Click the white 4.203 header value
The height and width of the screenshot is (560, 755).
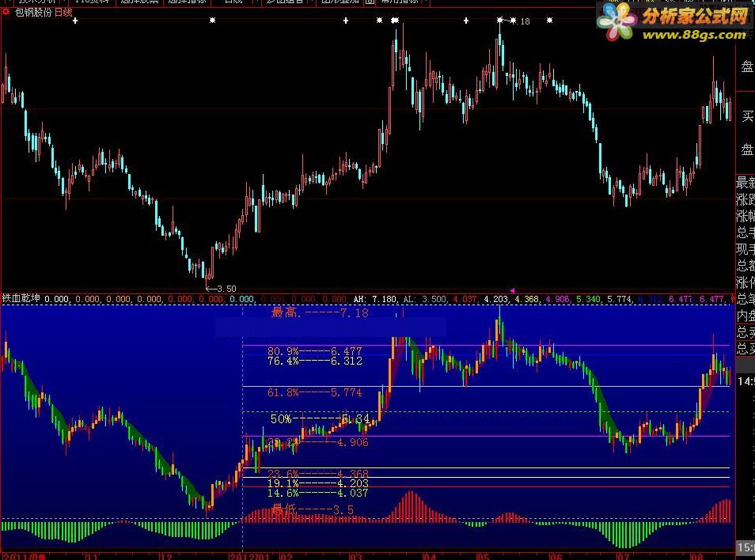(496, 299)
